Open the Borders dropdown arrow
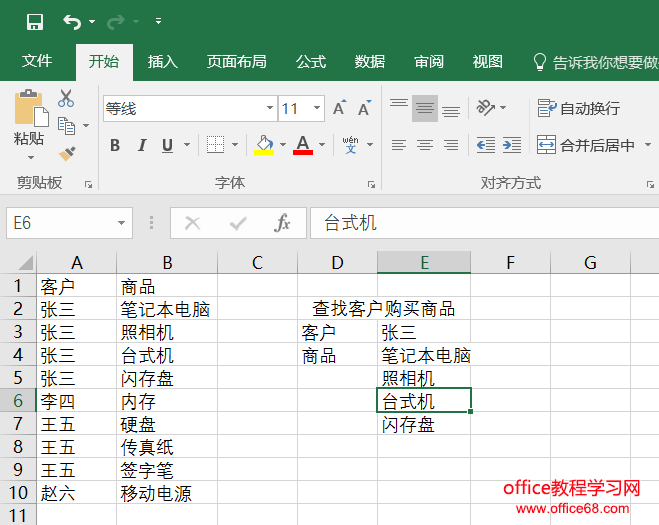The height and width of the screenshot is (525, 659). [235, 145]
